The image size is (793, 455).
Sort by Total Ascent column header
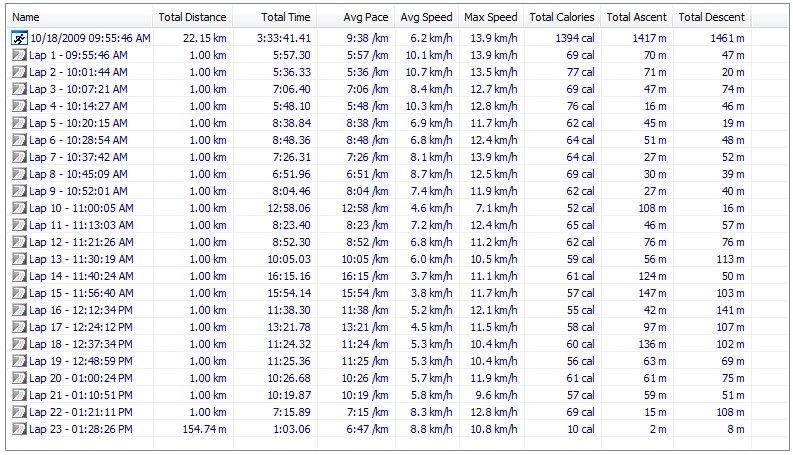pyautogui.click(x=636, y=17)
